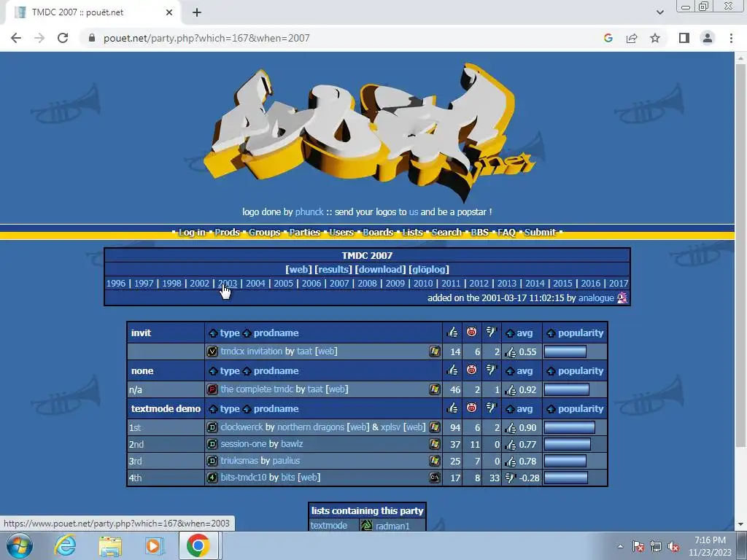747x560 pixels.
Task: Click the muted volume tray icon
Action: coord(673,547)
